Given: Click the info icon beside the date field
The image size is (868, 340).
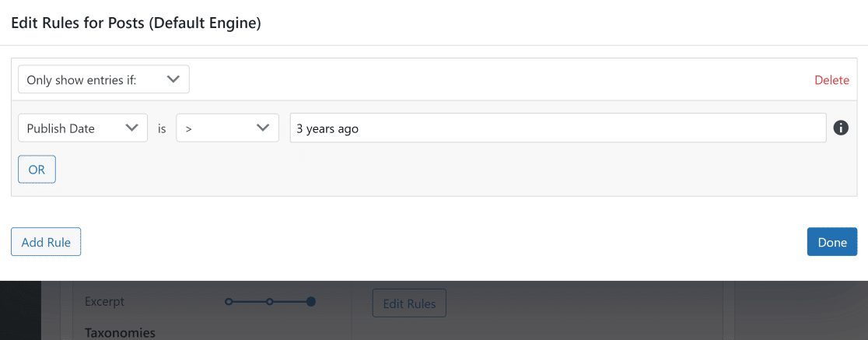Looking at the screenshot, I should [x=841, y=128].
